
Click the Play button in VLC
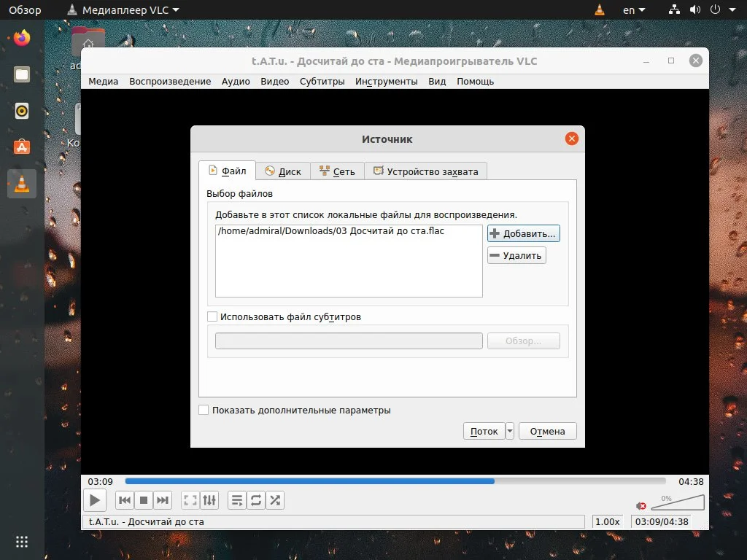click(x=95, y=500)
